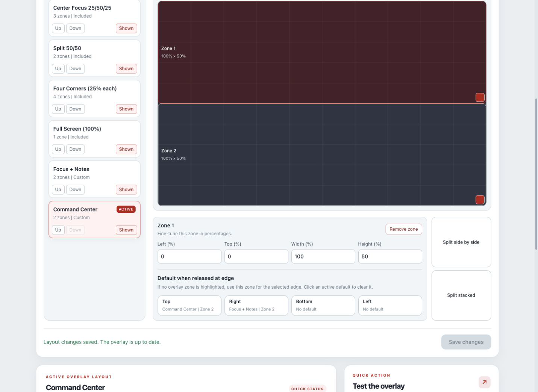The width and height of the screenshot is (538, 392).
Task: Move Command Center layout up
Action: pos(58,230)
